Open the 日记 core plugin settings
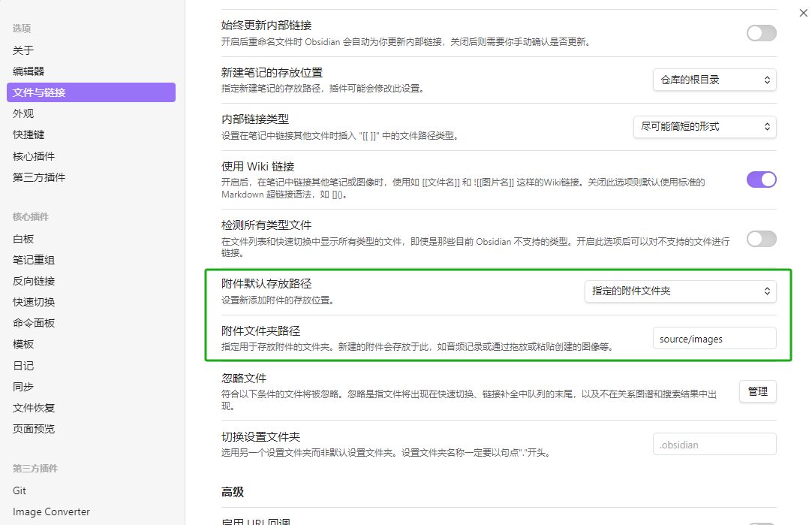This screenshot has height=525, width=812. tap(23, 366)
